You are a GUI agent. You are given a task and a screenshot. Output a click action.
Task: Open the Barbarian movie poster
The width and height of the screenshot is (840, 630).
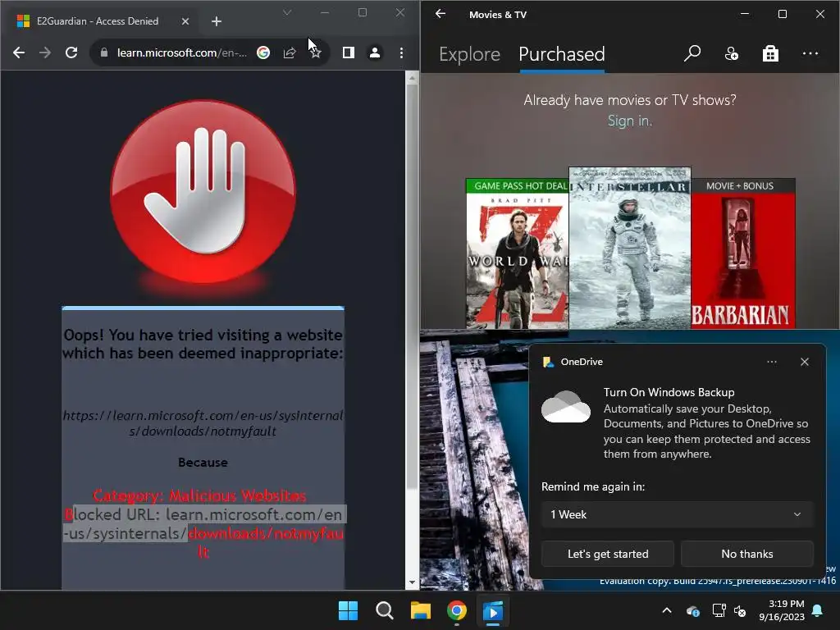pos(743,253)
